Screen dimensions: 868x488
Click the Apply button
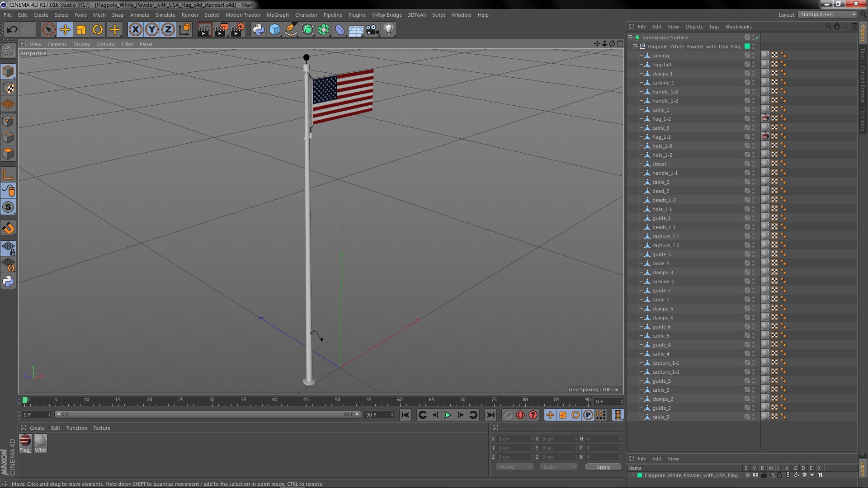603,467
